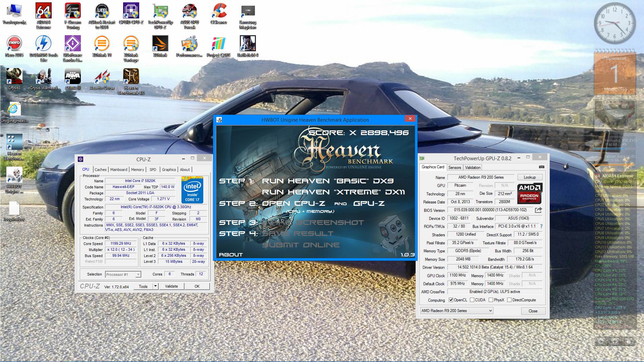Viewport: 644px width, 362px height.
Task: Open ASUS GPU Tweak desktop icon
Action: click(190, 16)
